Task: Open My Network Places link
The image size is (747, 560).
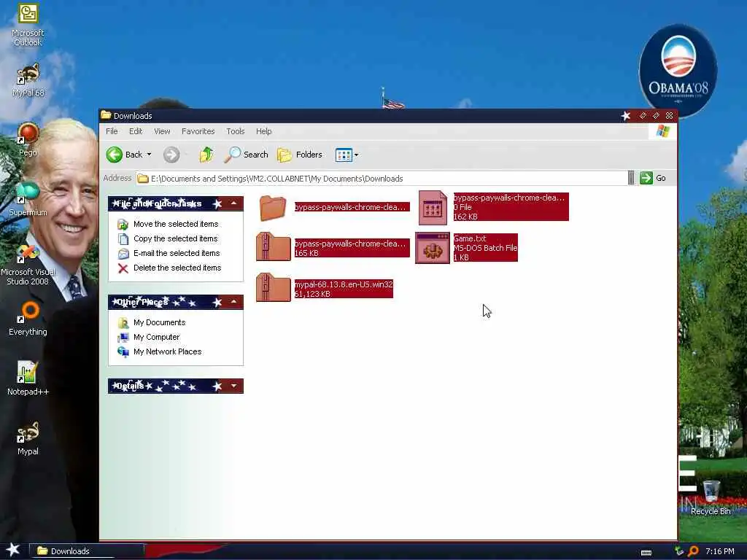Action: 167,351
